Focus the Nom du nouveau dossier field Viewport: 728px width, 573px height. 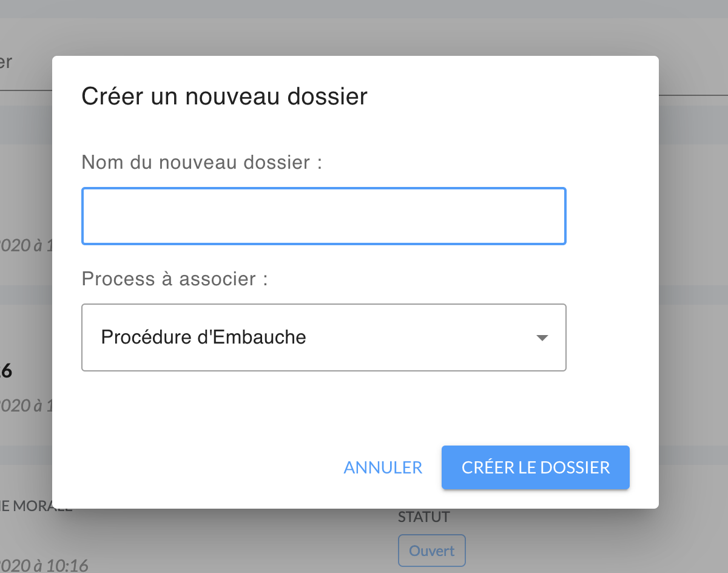click(324, 216)
